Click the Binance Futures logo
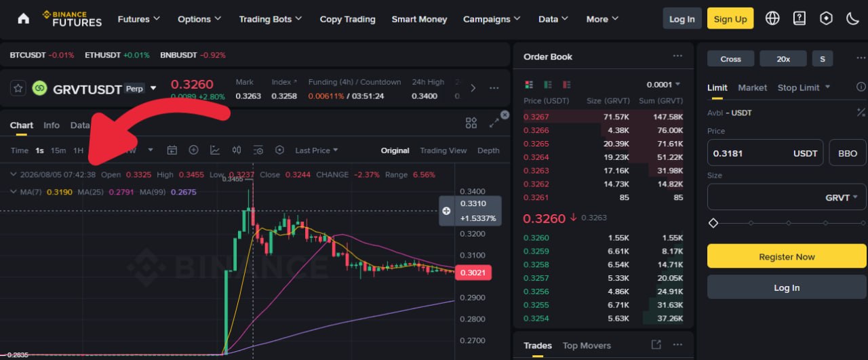The height and width of the screenshot is (360, 868). (72, 18)
